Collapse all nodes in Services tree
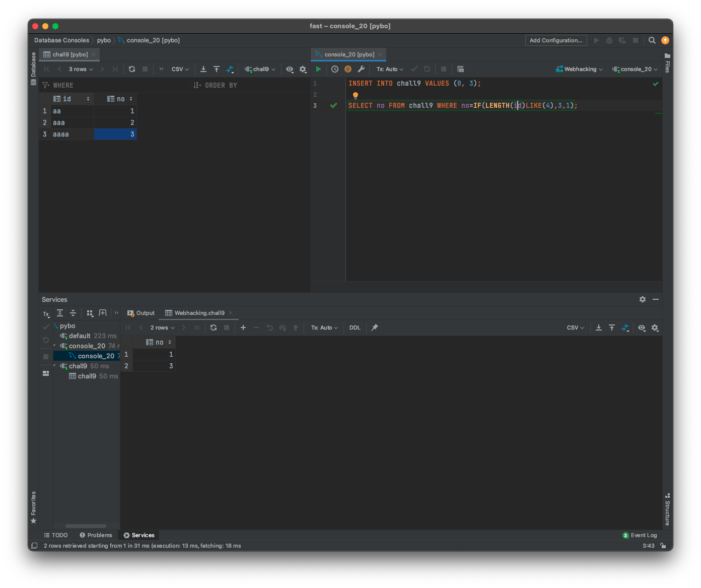This screenshot has height=588, width=701. (x=73, y=313)
